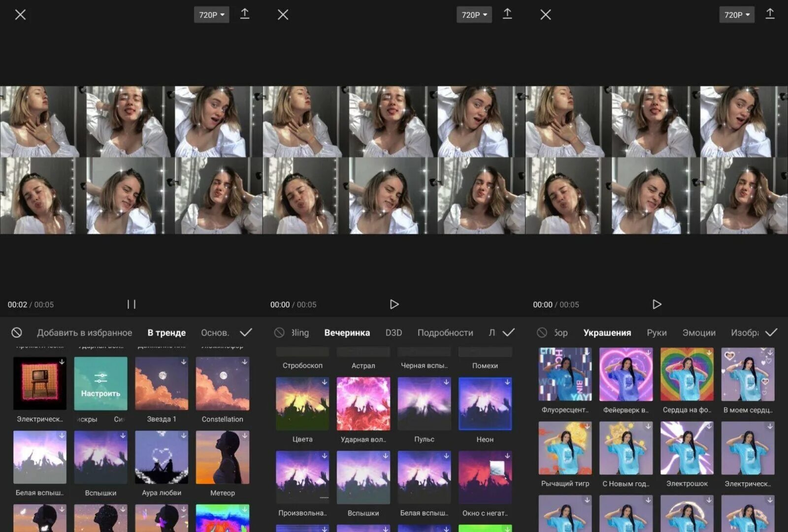Click the Настроить adjust button
This screenshot has height=532, width=788.
click(x=100, y=384)
